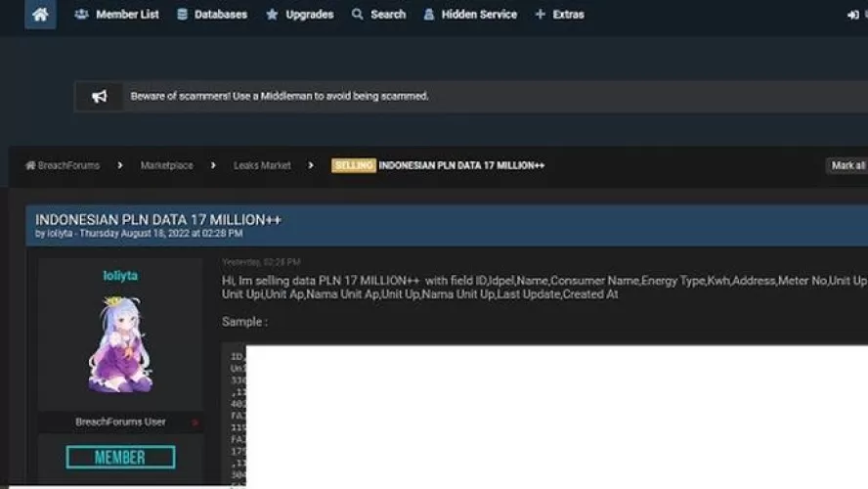The height and width of the screenshot is (489, 868).
Task: Click the MEMBER rank badge
Action: tap(120, 457)
